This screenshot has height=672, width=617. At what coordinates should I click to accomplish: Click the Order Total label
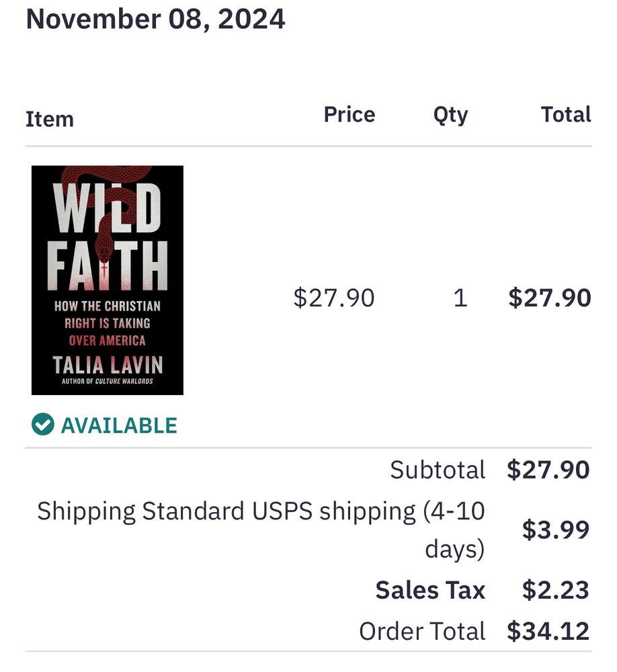pyautogui.click(x=422, y=631)
